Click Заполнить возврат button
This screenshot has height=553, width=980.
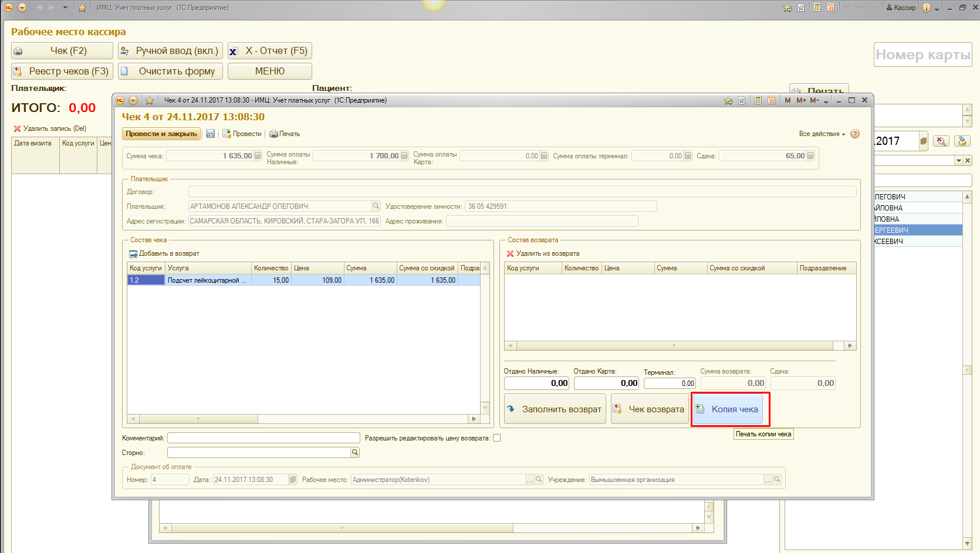[555, 409]
